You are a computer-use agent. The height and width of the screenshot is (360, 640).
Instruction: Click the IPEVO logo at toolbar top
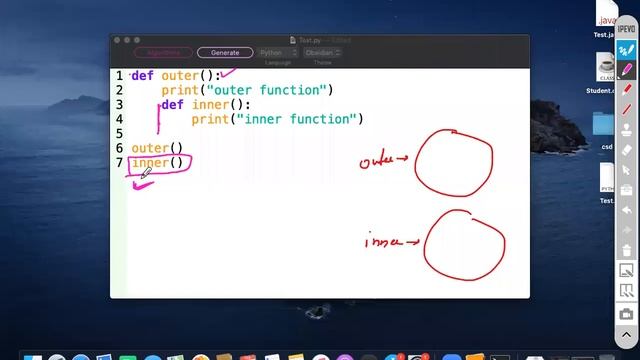[x=627, y=29]
